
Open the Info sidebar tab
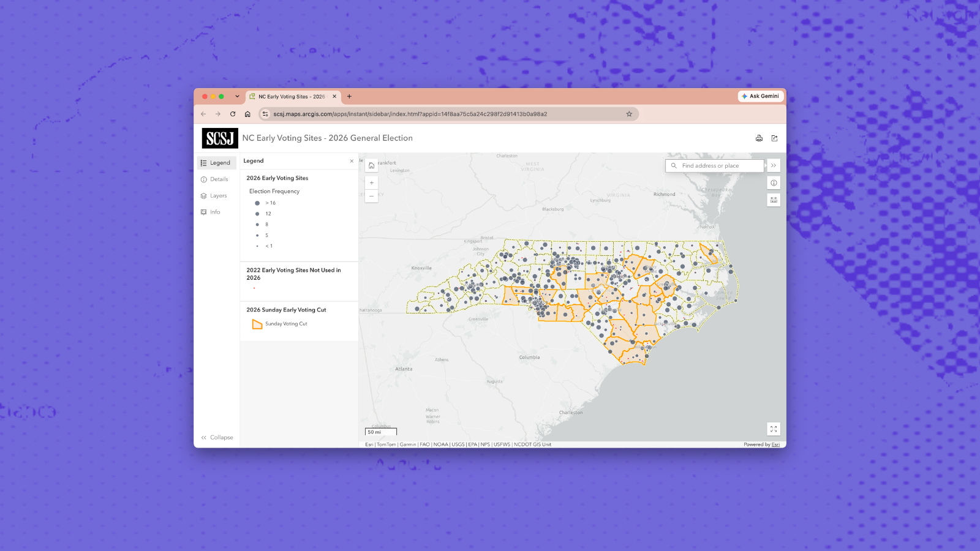tap(211, 212)
